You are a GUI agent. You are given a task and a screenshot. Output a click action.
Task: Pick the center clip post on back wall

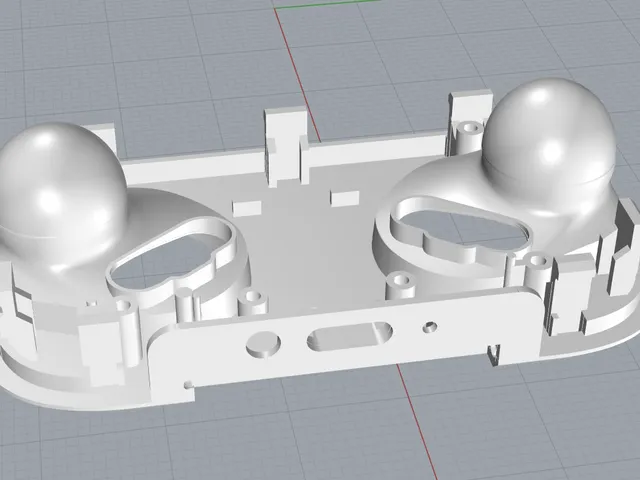(x=285, y=145)
